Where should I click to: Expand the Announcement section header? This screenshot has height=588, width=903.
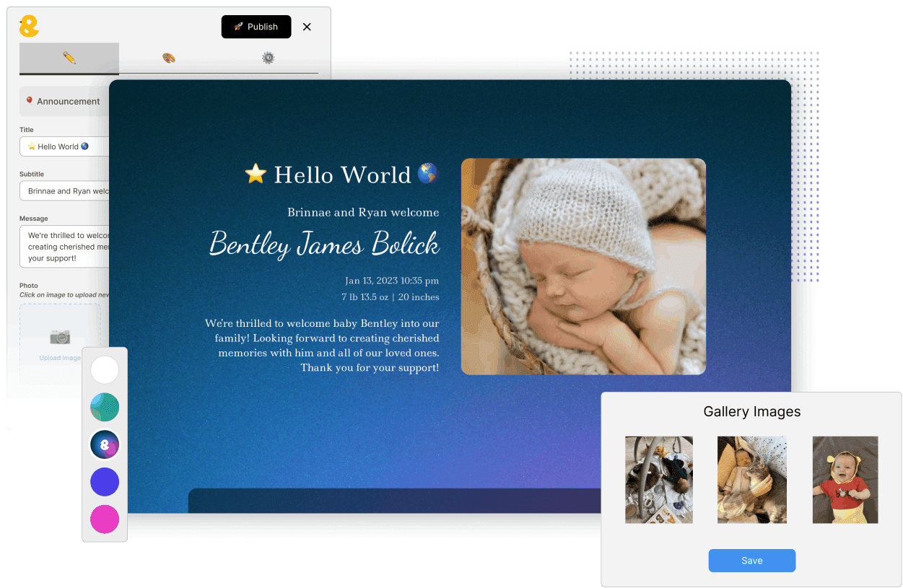click(65, 101)
